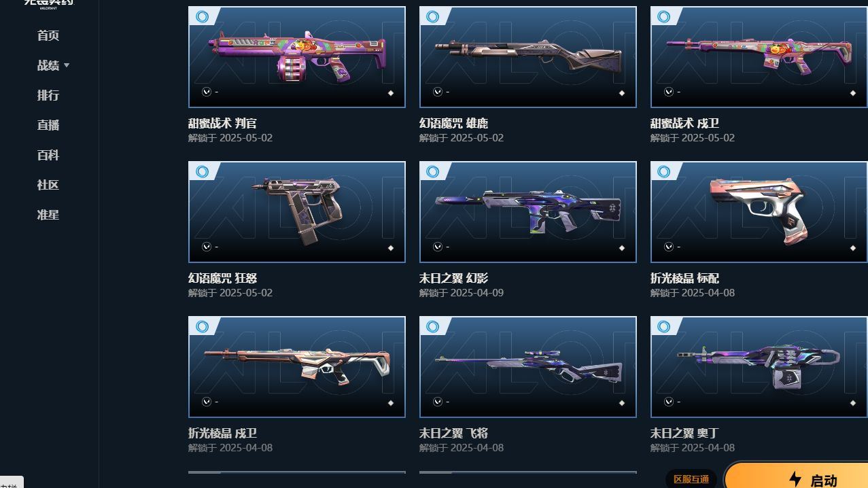This screenshot has width=868, height=488.
Task: Click the 区服互通 label near launch button
Action: click(691, 479)
